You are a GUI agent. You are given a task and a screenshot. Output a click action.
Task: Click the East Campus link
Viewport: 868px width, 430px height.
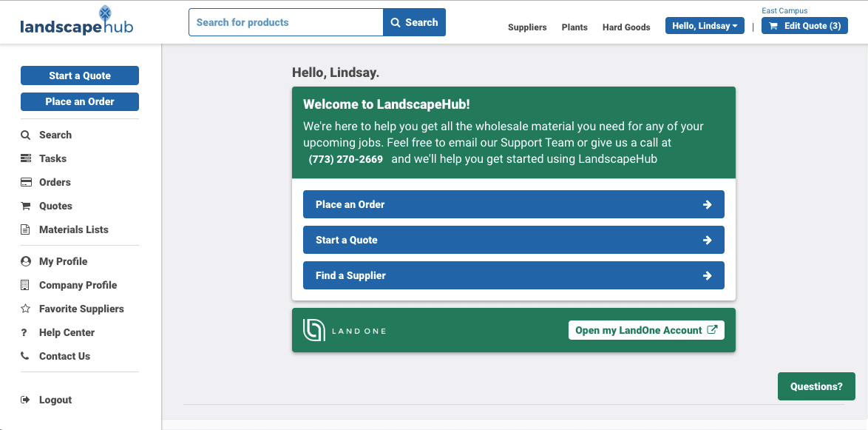(784, 10)
